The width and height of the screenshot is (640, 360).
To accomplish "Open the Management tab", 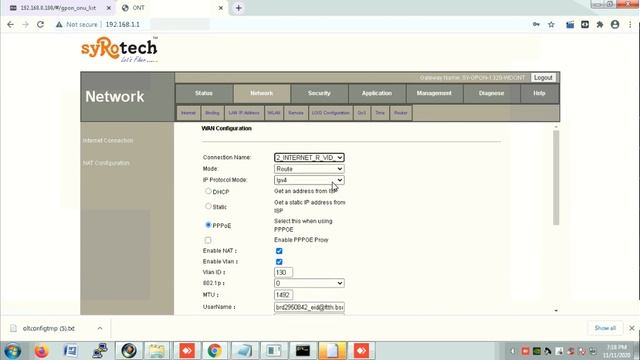I will [434, 93].
